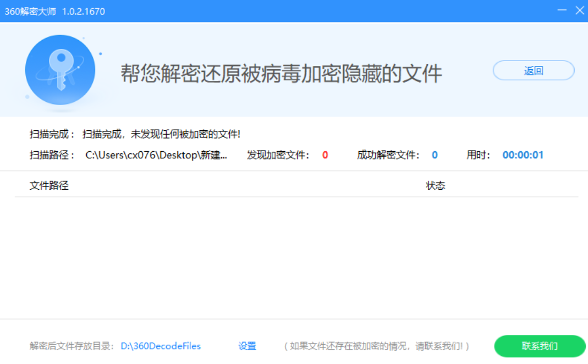Click the 文件路径 column header
The width and height of the screenshot is (588, 364).
tap(49, 186)
